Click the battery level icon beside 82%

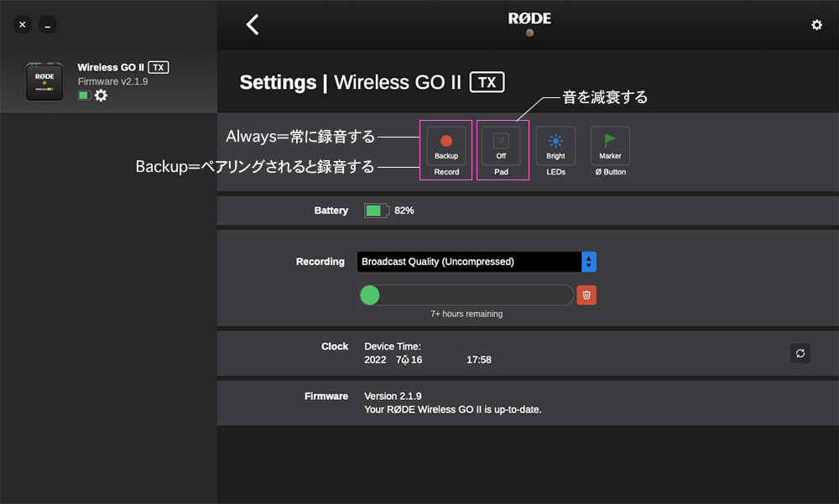point(377,210)
